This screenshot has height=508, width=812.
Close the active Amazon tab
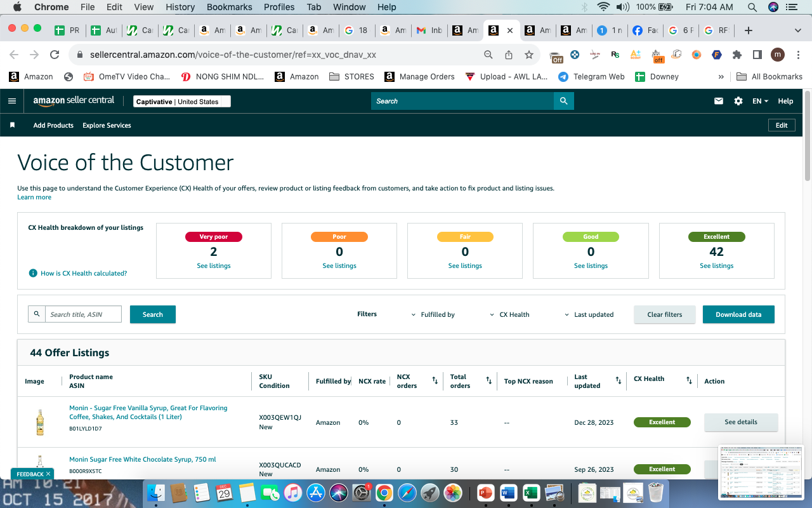pos(510,30)
